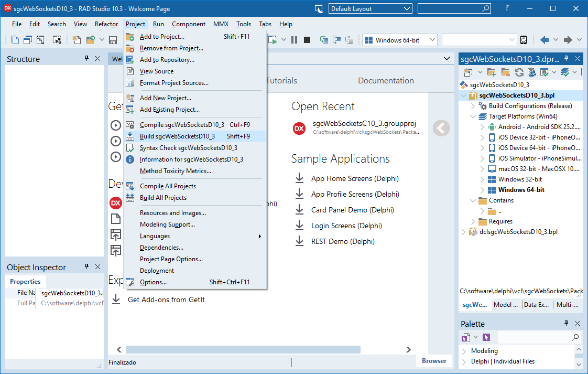Click the Remove folder icon in Project Manager
Screen dimensions: 588x374
[505, 72]
